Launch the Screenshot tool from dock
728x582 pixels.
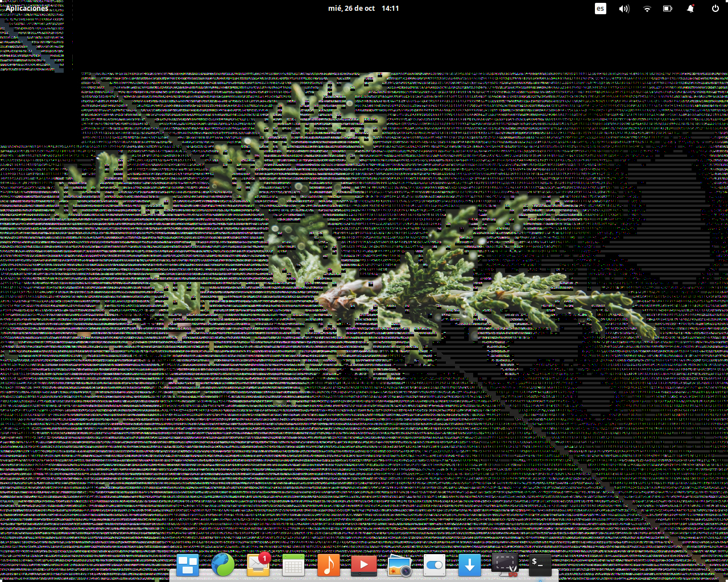(x=505, y=565)
